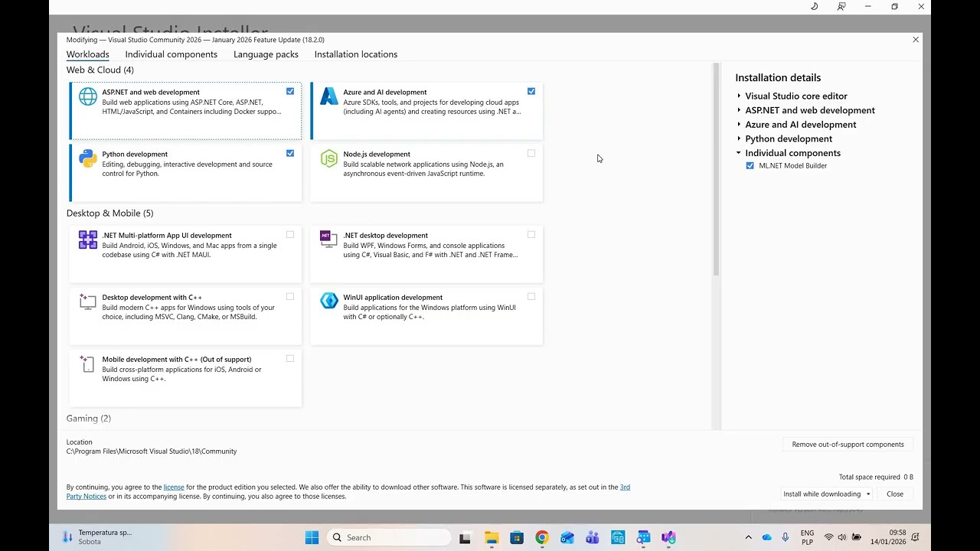This screenshot has width=980, height=551.
Task: Click the Azure and AI development logo
Action: click(328, 96)
